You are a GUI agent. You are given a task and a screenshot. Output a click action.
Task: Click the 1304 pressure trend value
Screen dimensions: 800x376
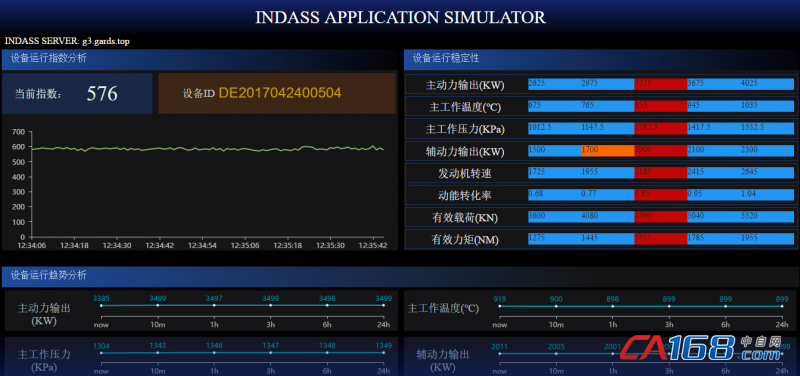[101, 345]
